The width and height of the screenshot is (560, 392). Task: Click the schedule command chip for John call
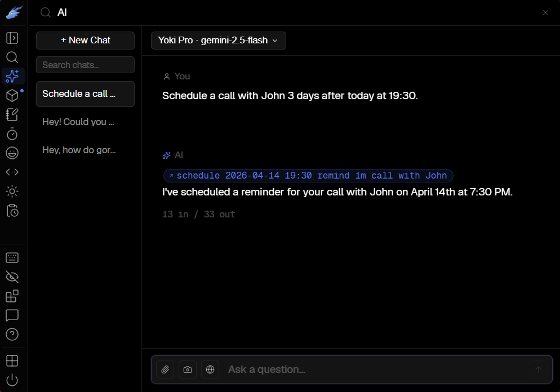tap(308, 176)
